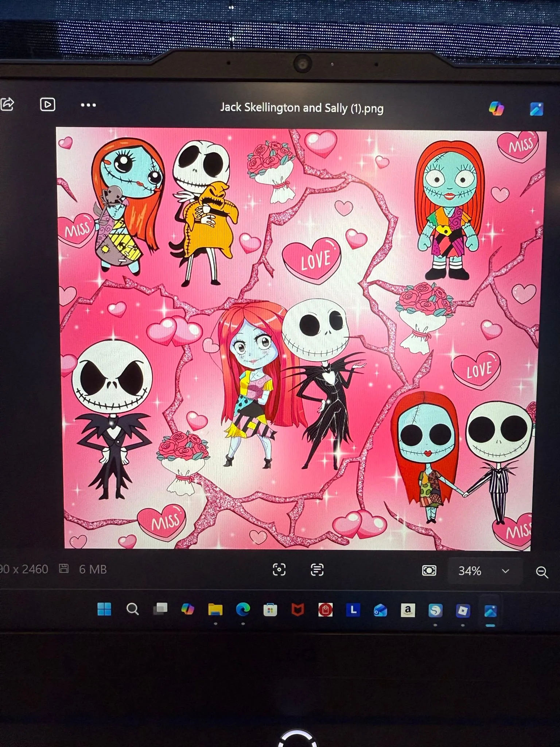Select the save disk icon beside 6 MB
Viewport: 560px width, 747px height.
[x=64, y=568]
